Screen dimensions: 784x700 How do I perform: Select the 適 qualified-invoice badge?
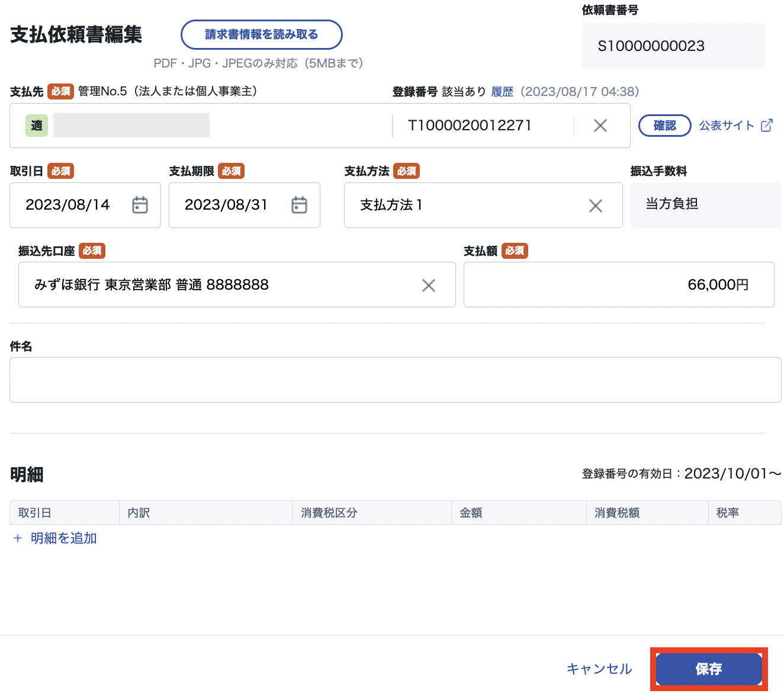pos(36,126)
